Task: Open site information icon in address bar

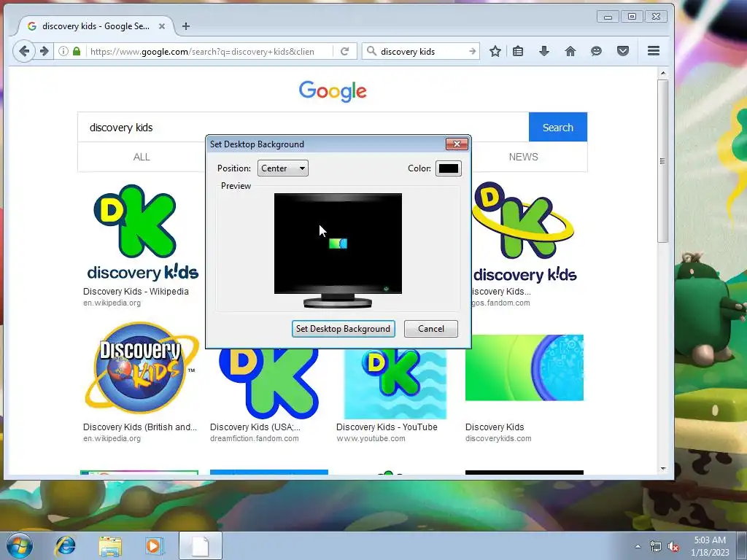Action: click(x=63, y=51)
